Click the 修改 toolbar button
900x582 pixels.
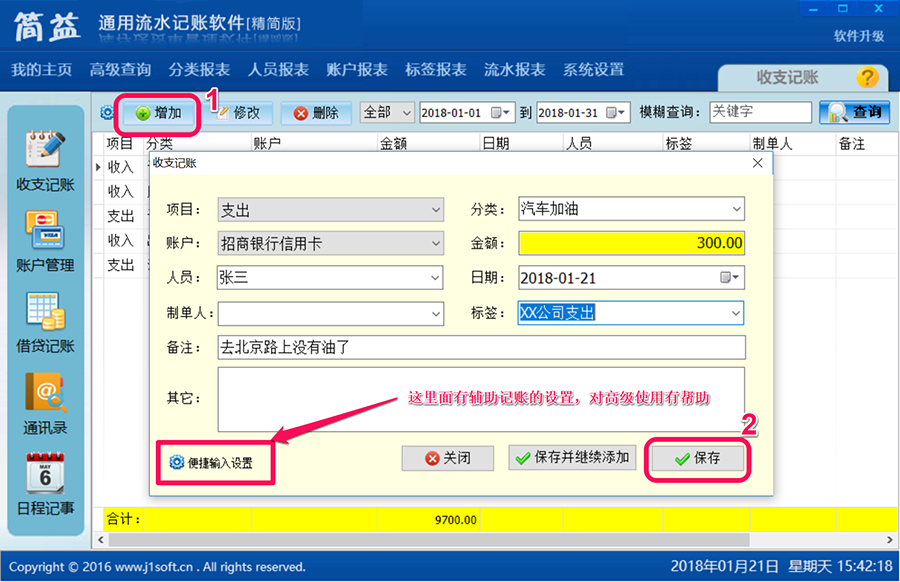(x=239, y=113)
